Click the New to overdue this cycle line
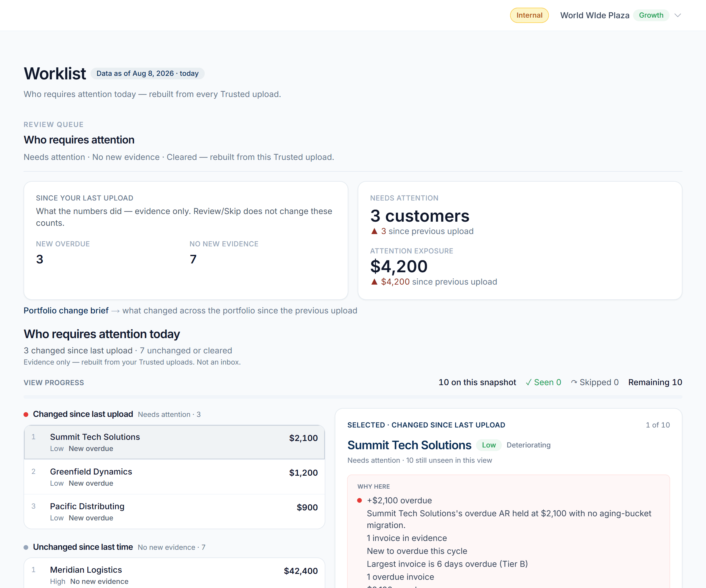The height and width of the screenshot is (588, 706). tap(417, 551)
